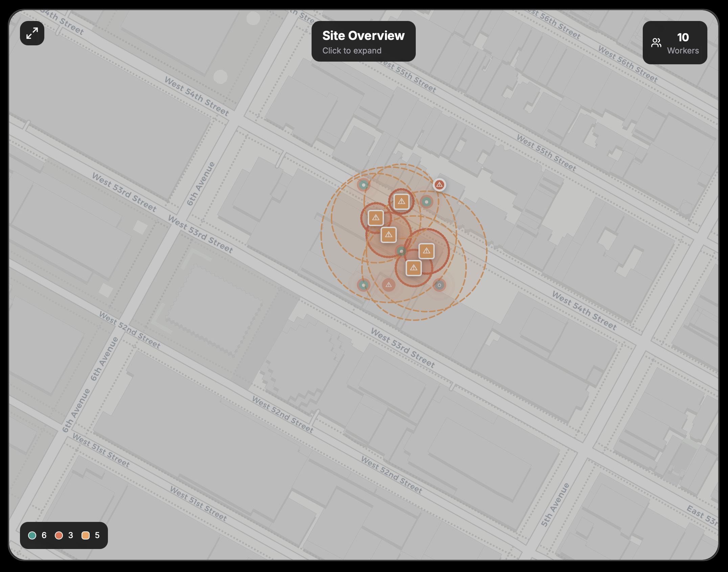Select the orange hazard square just below the leftmost one
The height and width of the screenshot is (572, 728).
click(388, 235)
